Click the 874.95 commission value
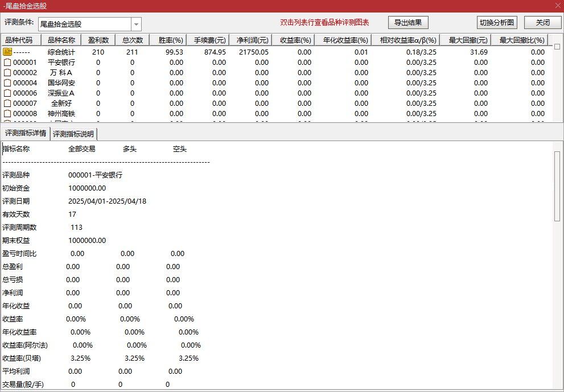 [215, 52]
